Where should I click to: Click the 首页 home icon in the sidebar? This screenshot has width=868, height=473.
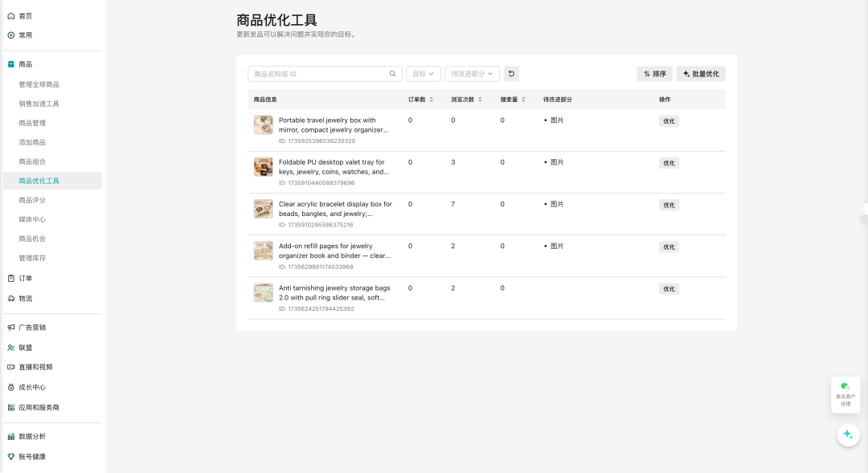click(11, 16)
